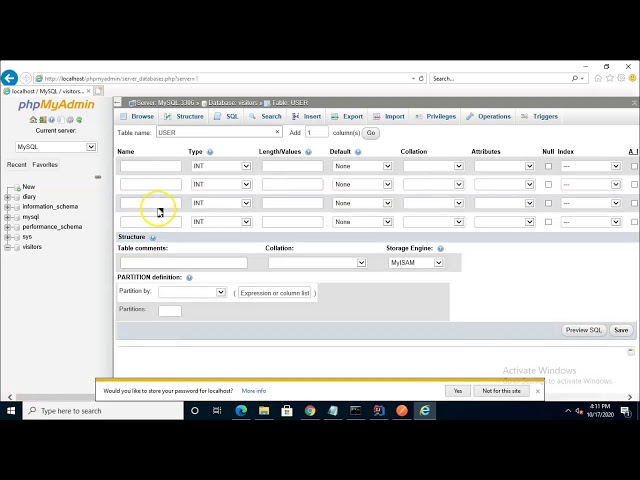Open phpMyAdmin documentation blue question icon in sidebar
Image resolution: width=640 pixels, height=480 pixels.
(x=51, y=120)
